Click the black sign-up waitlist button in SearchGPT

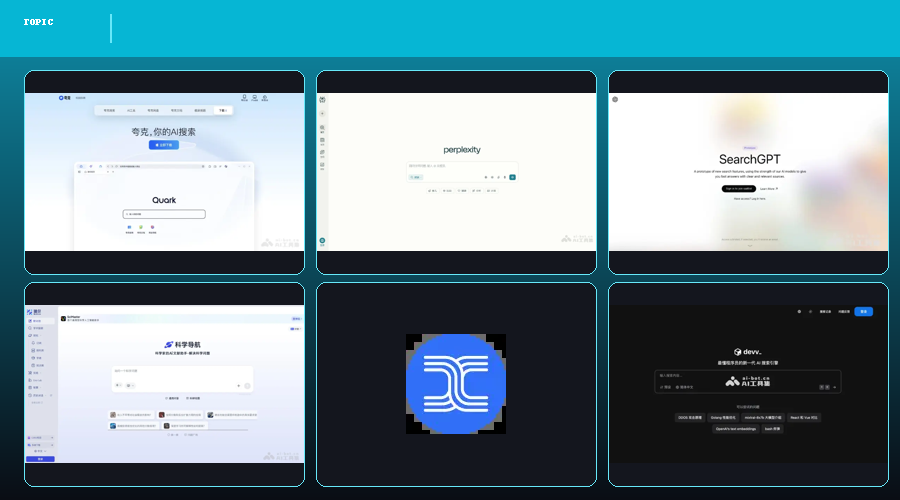[738, 189]
